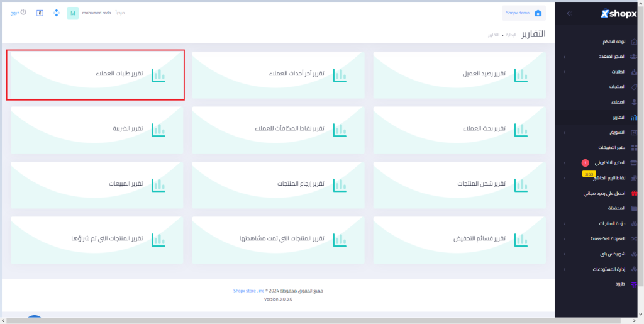Click the البداية breadcrumb link
644x324 pixels.
click(511, 35)
